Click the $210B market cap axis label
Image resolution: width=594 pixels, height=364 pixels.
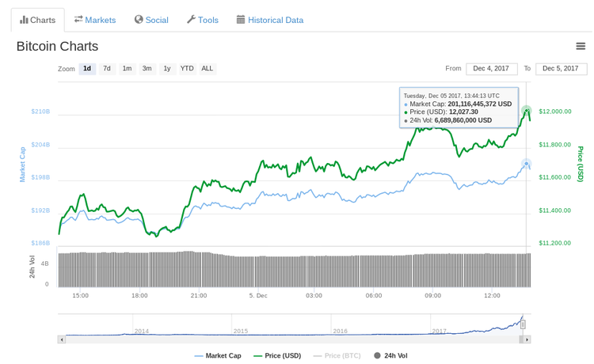(x=40, y=112)
